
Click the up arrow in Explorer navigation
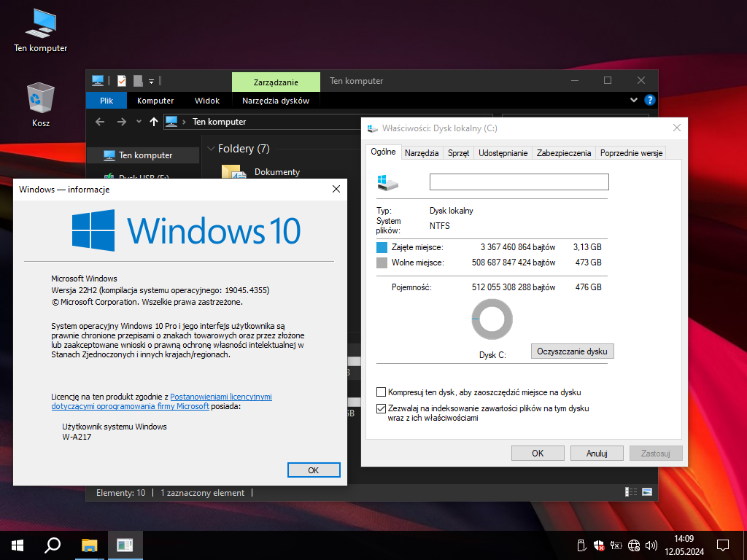[x=153, y=122]
